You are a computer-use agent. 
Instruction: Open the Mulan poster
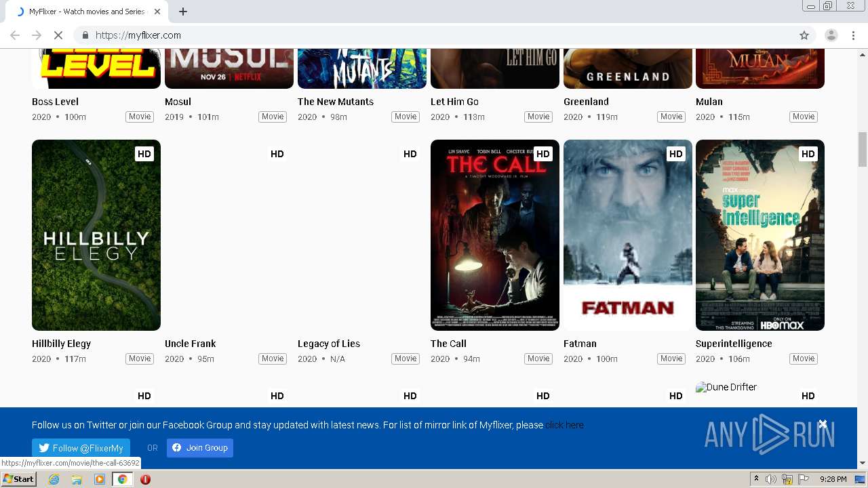(760, 68)
